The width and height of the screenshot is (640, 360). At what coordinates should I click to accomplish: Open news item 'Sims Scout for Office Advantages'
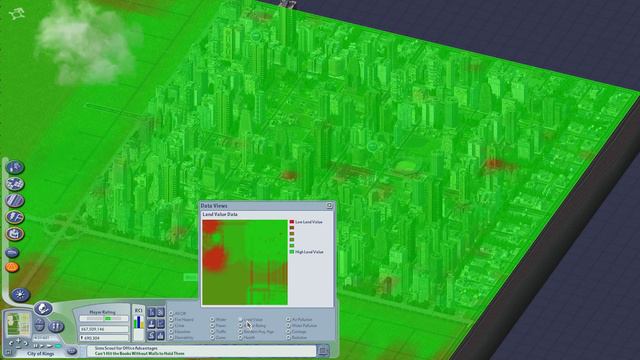[x=126, y=349]
